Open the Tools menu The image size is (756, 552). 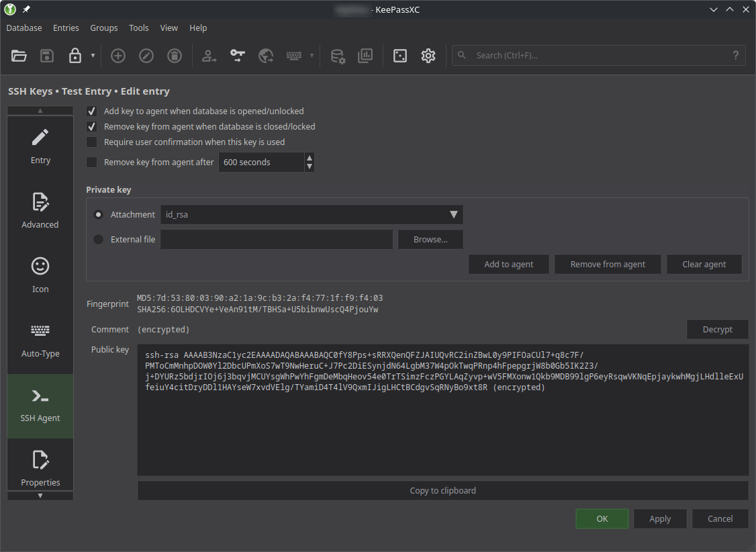click(138, 28)
